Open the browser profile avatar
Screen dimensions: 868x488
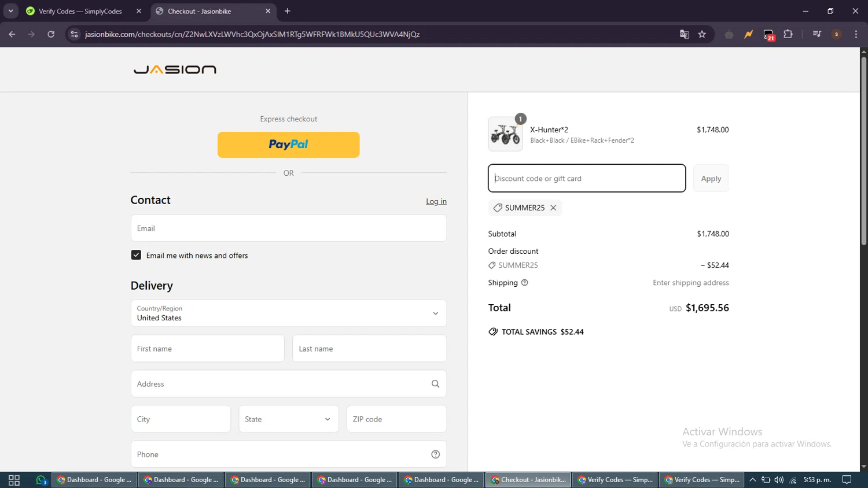(836, 34)
